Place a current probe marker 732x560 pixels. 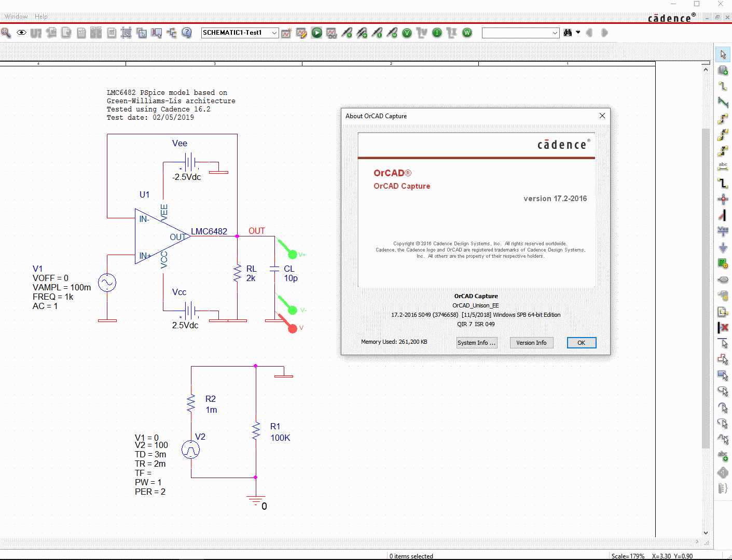coord(377,33)
